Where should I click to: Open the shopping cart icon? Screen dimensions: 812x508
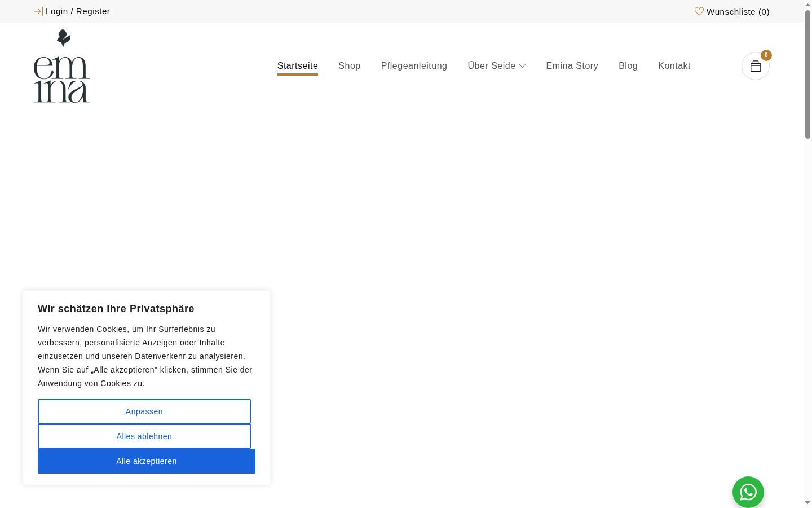[x=756, y=66]
